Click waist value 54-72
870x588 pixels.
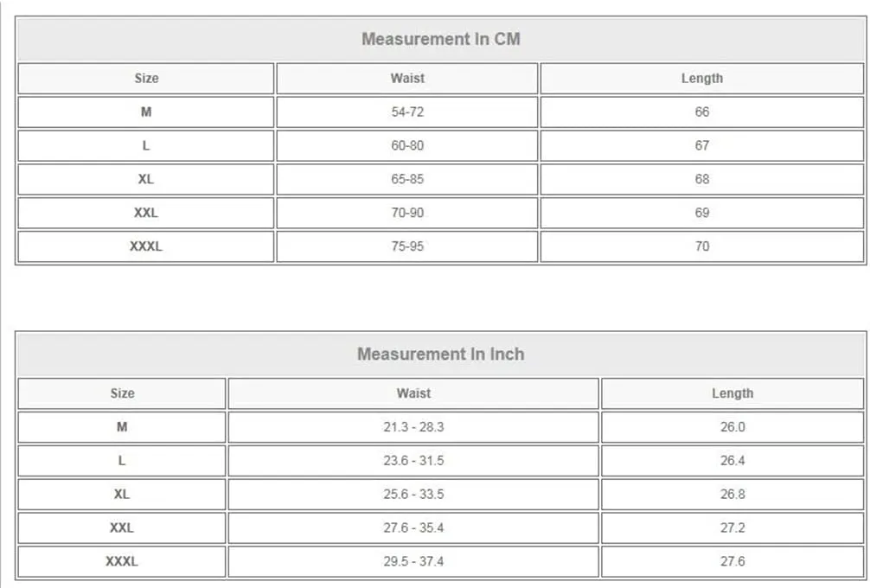point(407,112)
